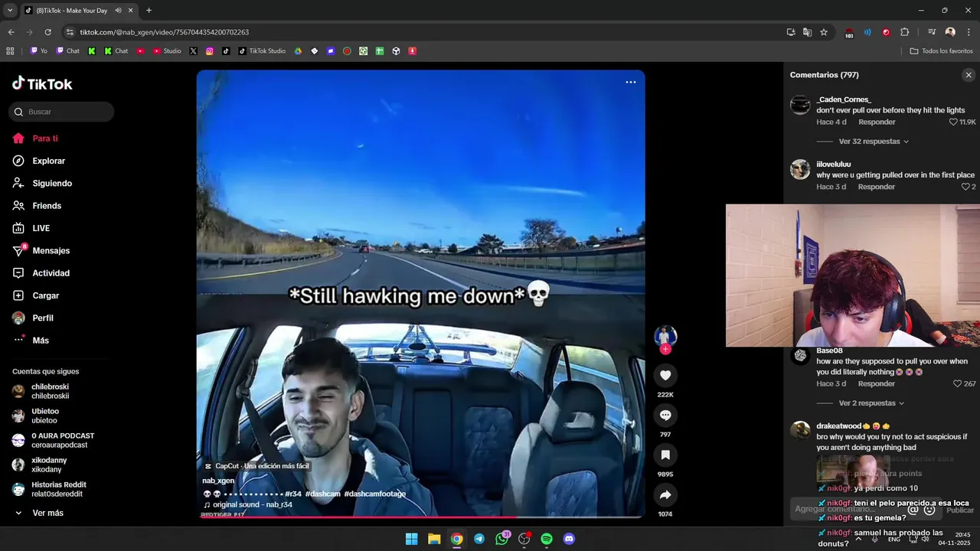
Task: Open the video's three-dot options menu
Action: pyautogui.click(x=631, y=82)
